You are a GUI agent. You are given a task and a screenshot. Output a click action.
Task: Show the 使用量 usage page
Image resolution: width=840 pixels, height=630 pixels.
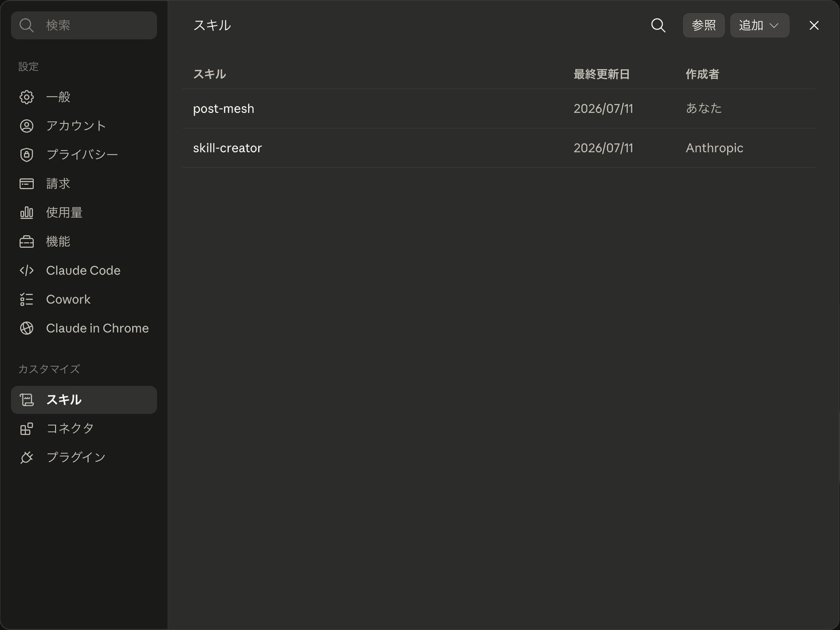pos(84,213)
